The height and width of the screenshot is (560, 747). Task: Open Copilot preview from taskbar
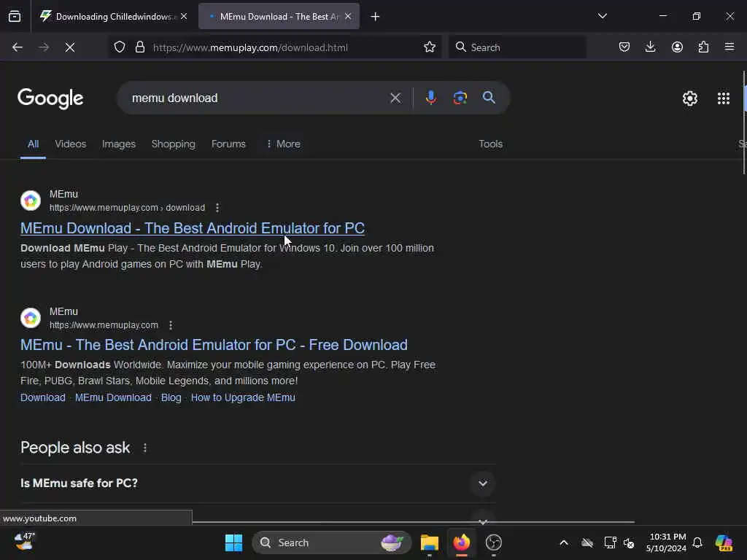coord(724,542)
